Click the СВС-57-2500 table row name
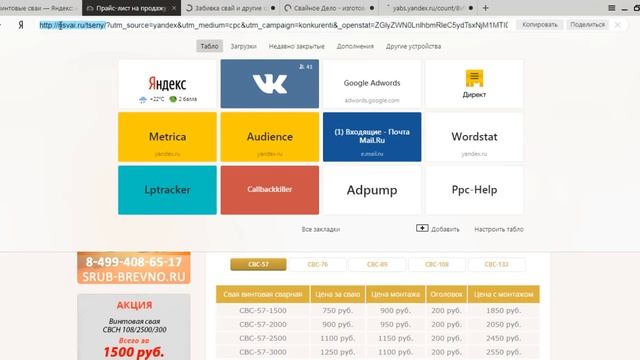This screenshot has width=640, height=360. tap(263, 338)
